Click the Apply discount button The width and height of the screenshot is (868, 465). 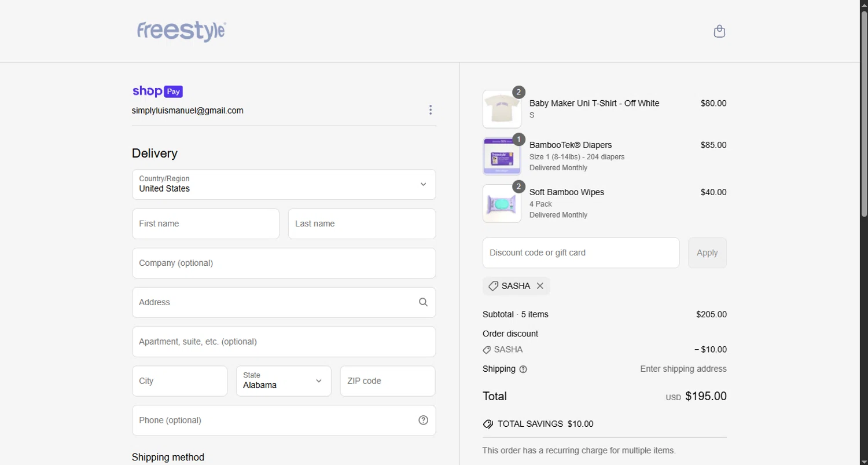[707, 252]
